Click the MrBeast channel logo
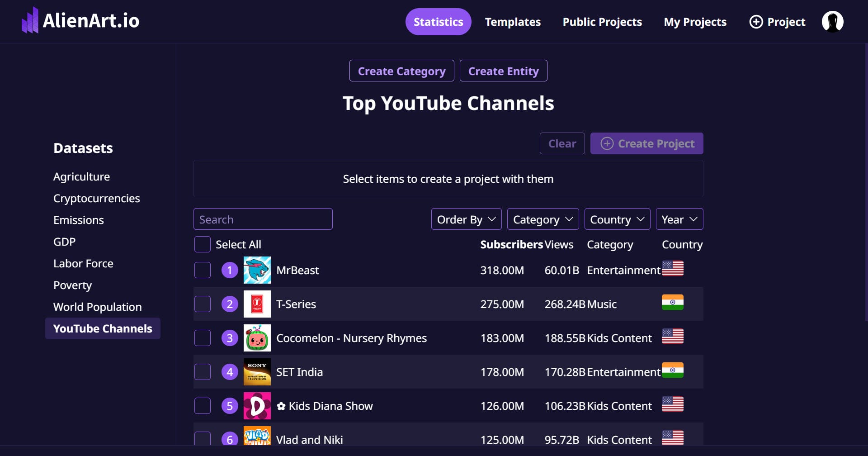The image size is (868, 456). [257, 270]
